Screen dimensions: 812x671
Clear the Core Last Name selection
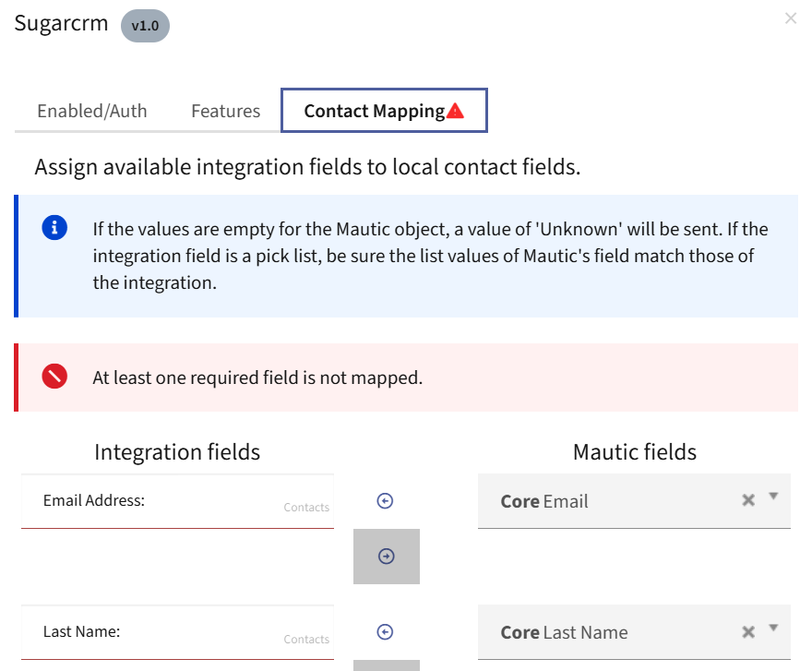(748, 632)
